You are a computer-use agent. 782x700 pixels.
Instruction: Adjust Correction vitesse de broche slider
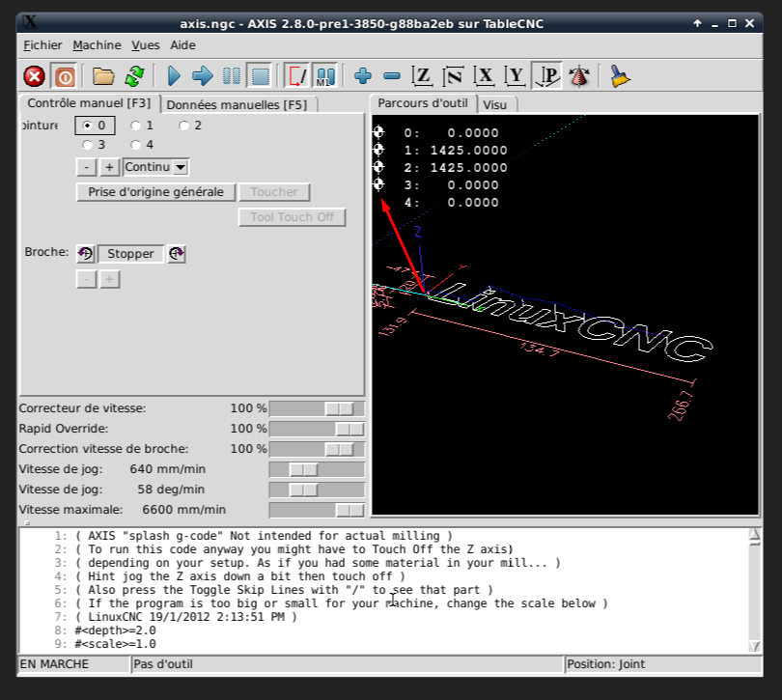coord(318,449)
